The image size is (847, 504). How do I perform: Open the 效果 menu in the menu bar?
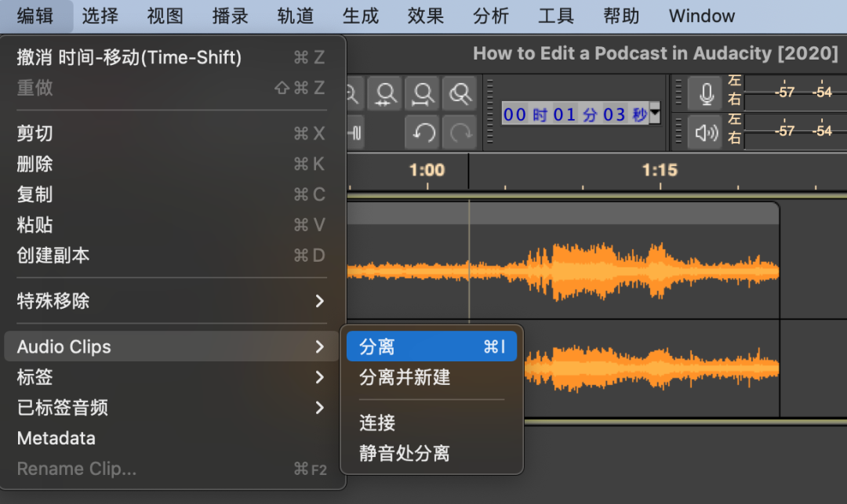tap(426, 16)
